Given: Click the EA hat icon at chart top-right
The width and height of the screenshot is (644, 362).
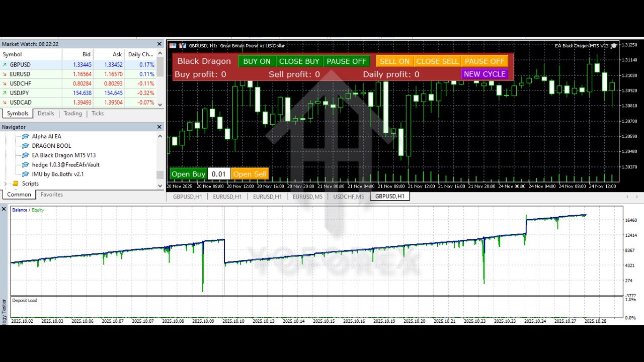Looking at the screenshot, I should (613, 46).
